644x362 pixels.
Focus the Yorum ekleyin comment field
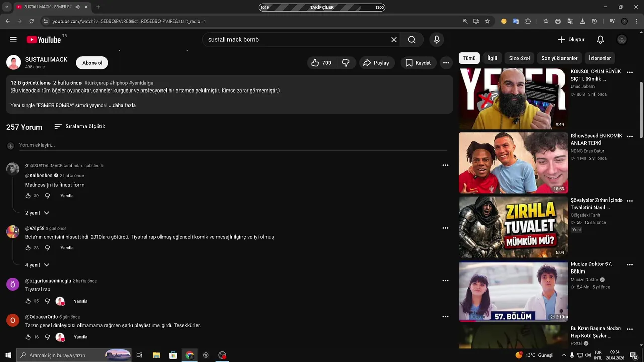coord(233,145)
